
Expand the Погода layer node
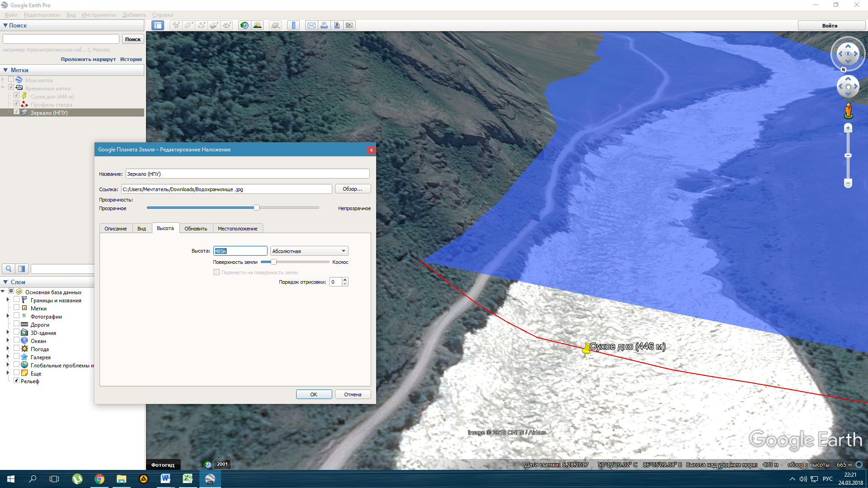(8, 349)
